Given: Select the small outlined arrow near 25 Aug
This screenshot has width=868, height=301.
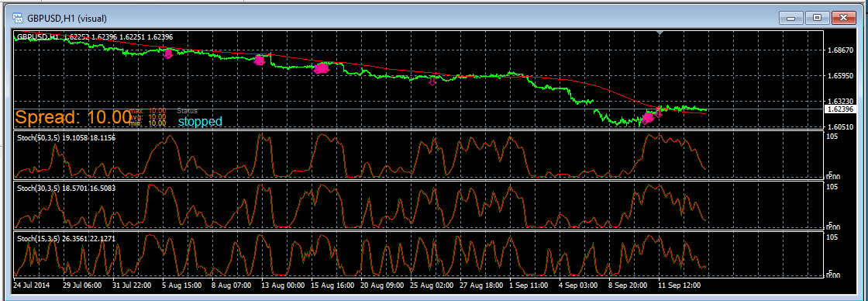Looking at the screenshot, I should pyautogui.click(x=432, y=81).
